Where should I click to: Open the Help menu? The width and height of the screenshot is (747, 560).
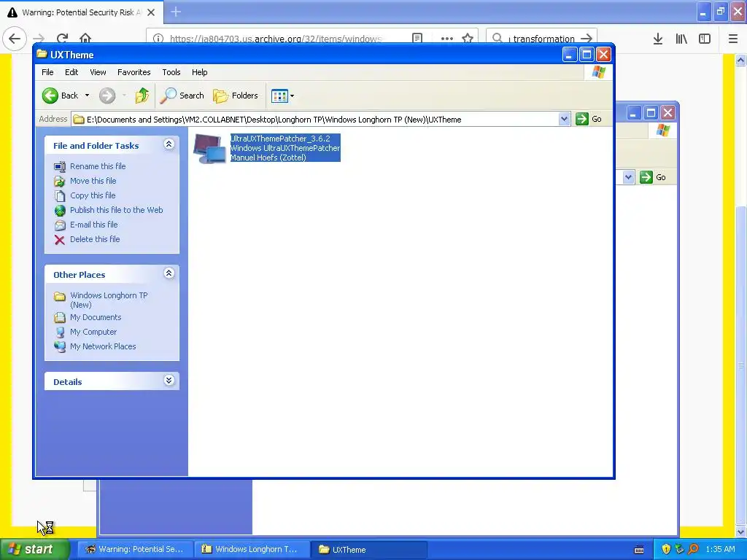click(200, 72)
